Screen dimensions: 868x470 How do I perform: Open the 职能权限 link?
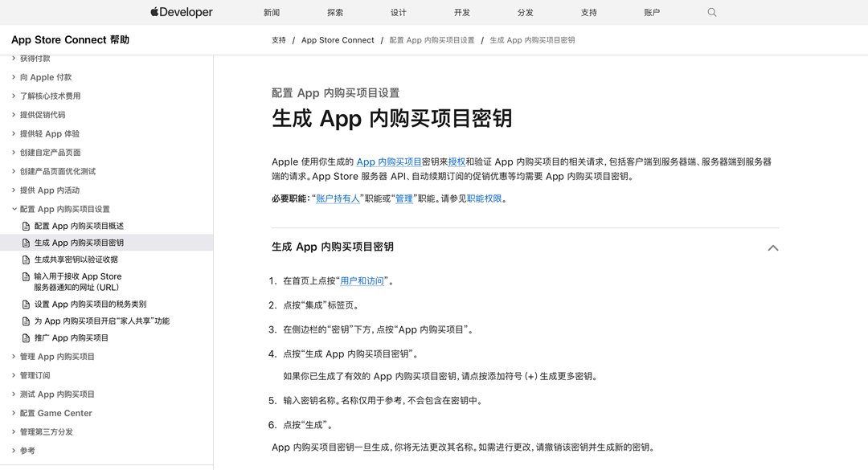coord(485,198)
